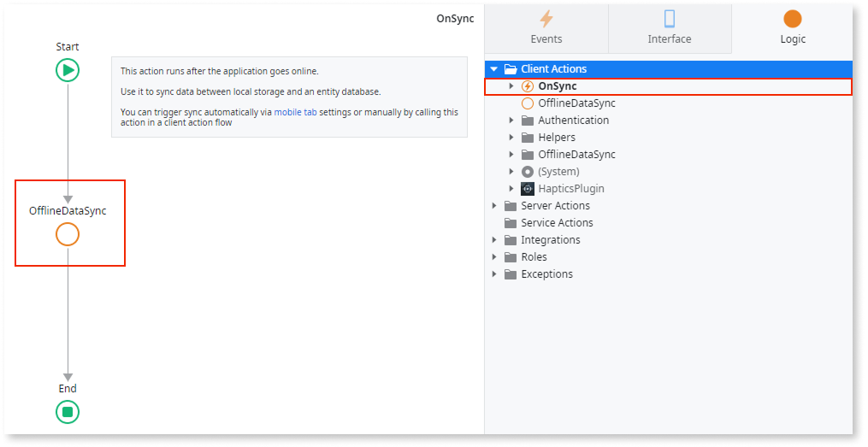Switch to the Logic tab
The width and height of the screenshot is (868, 447).
pos(793,29)
